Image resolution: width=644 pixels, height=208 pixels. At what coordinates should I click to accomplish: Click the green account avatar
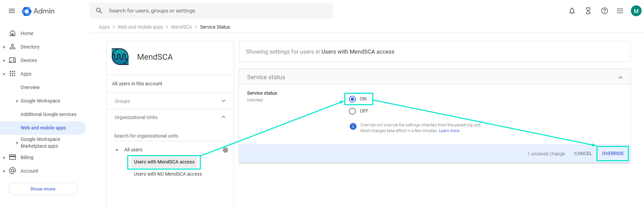pos(636,11)
